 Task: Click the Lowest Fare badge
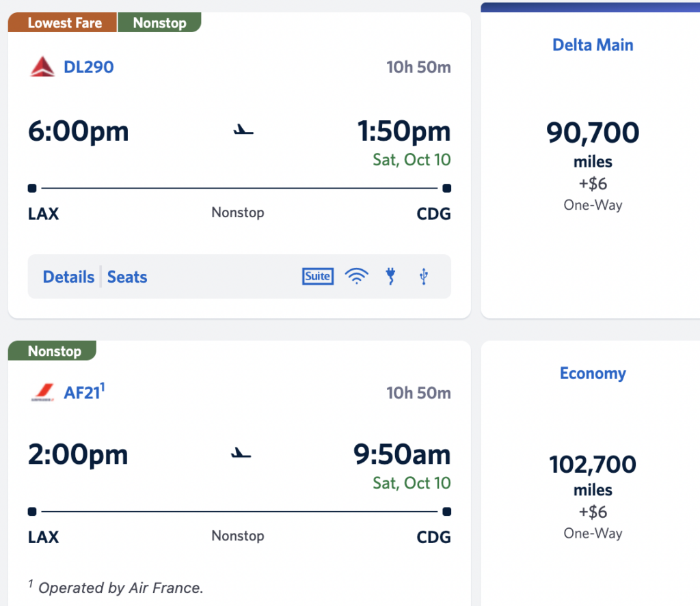pyautogui.click(x=64, y=23)
